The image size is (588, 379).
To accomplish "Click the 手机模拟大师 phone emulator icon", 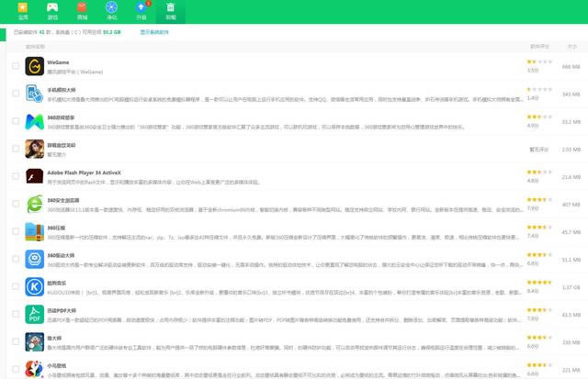I will pos(35,94).
